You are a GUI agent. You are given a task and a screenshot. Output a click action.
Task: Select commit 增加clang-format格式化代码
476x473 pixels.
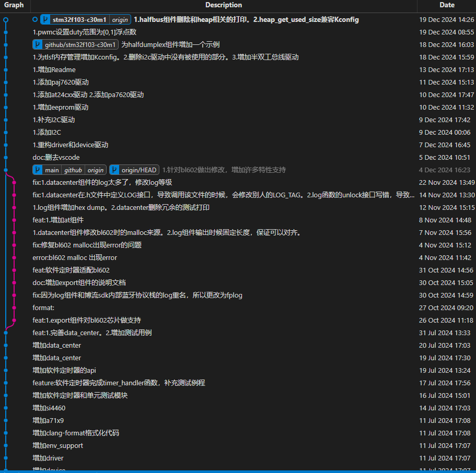coord(76,433)
